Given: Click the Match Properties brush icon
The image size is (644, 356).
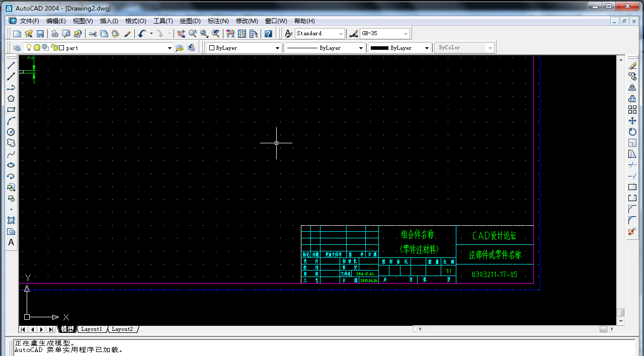Looking at the screenshot, I should click(x=127, y=34).
